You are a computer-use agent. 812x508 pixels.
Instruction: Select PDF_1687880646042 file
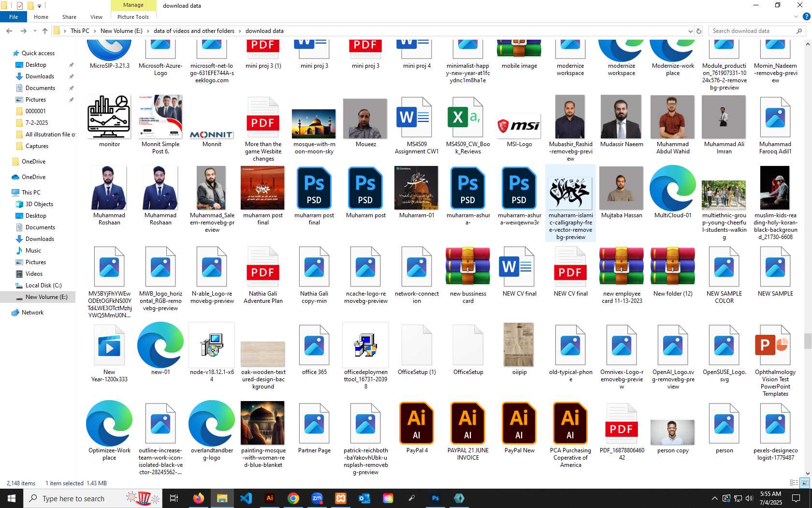tap(622, 423)
